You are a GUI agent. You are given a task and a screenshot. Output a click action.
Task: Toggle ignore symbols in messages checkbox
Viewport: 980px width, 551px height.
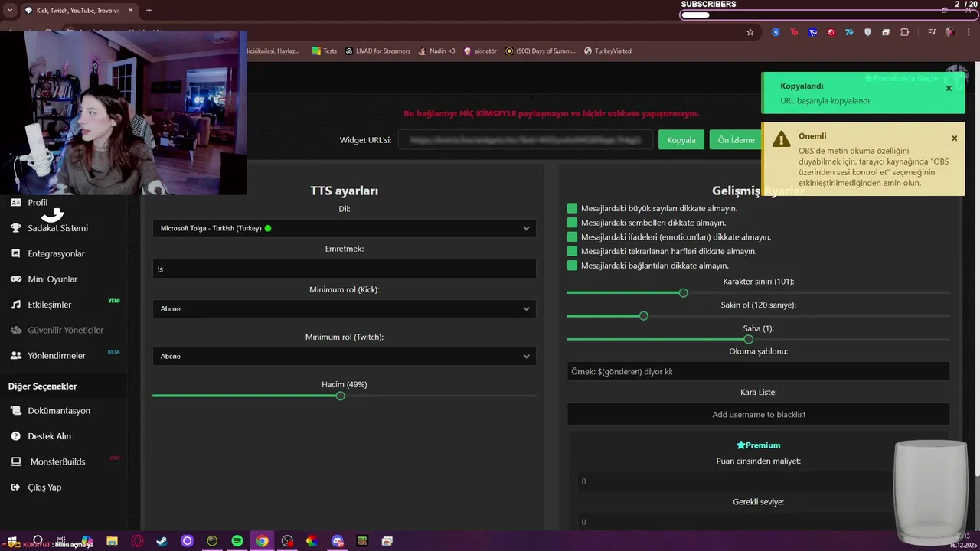pyautogui.click(x=572, y=223)
